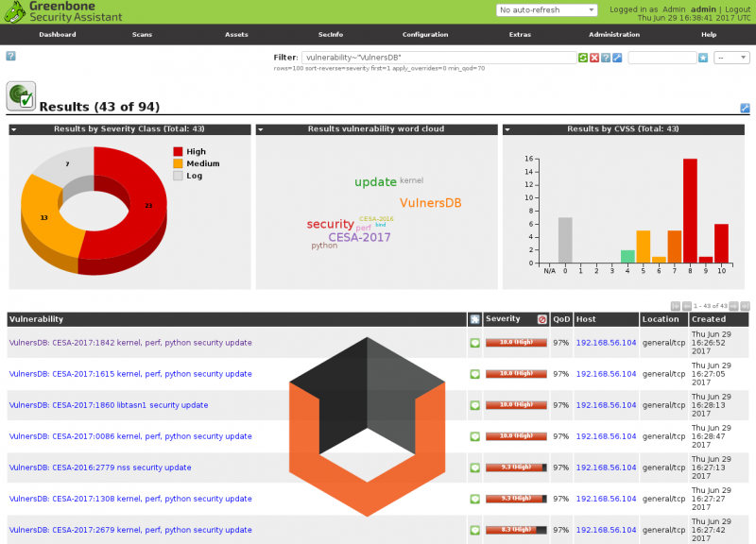Click the Logout link
Screen dimensions: 756x544
click(x=737, y=8)
